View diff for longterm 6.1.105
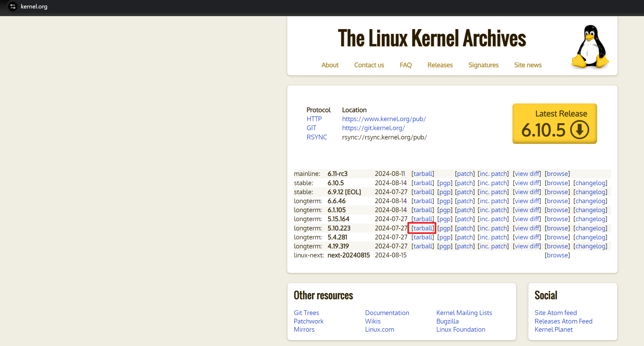Image resolution: width=644 pixels, height=346 pixels. 527,210
